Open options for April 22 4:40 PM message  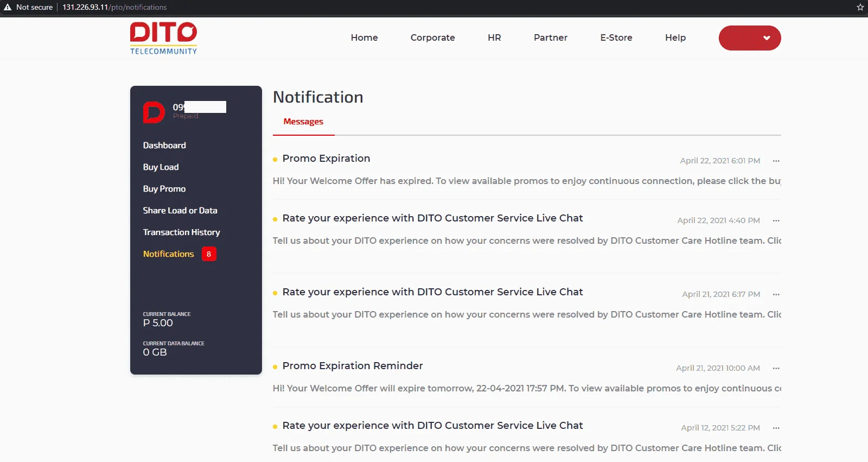[x=776, y=220]
